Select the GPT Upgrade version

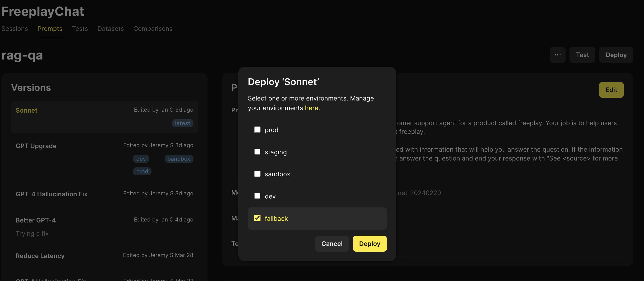[x=36, y=146]
